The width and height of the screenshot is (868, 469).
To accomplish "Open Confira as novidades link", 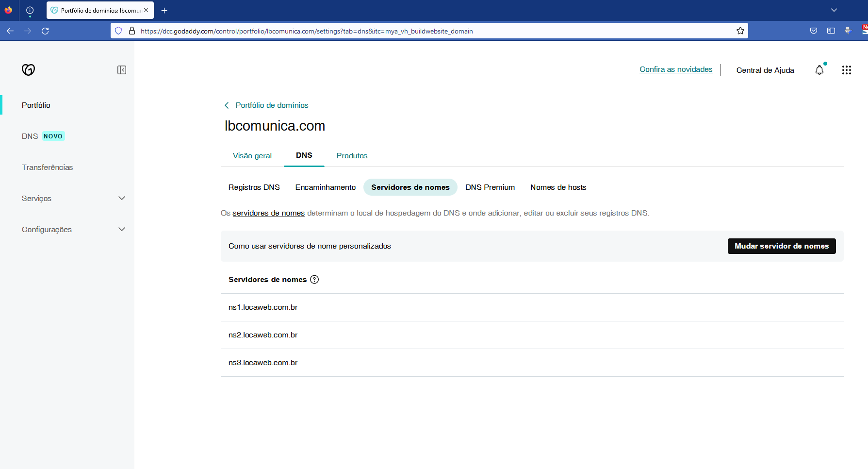I will [676, 69].
